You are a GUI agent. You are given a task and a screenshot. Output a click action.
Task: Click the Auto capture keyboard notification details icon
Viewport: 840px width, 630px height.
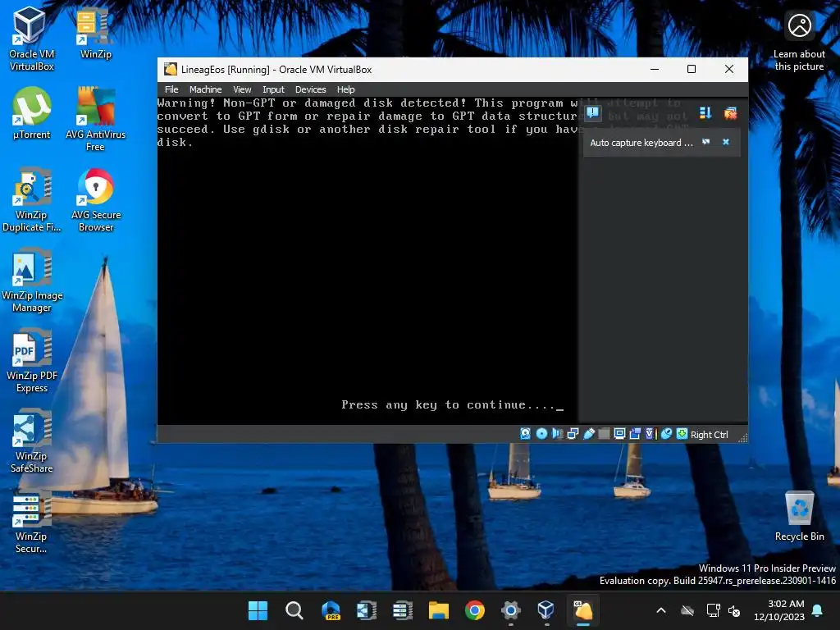pos(706,142)
